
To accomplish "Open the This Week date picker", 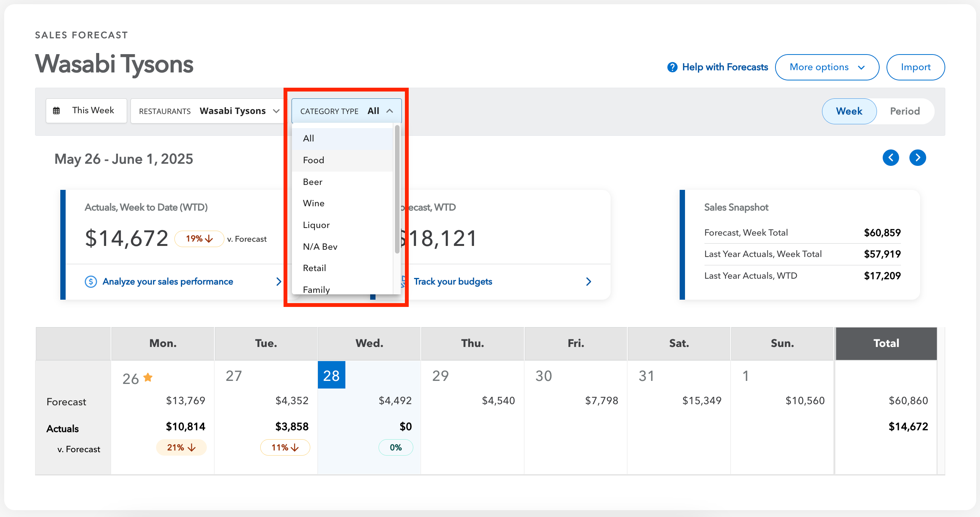I will click(x=86, y=111).
